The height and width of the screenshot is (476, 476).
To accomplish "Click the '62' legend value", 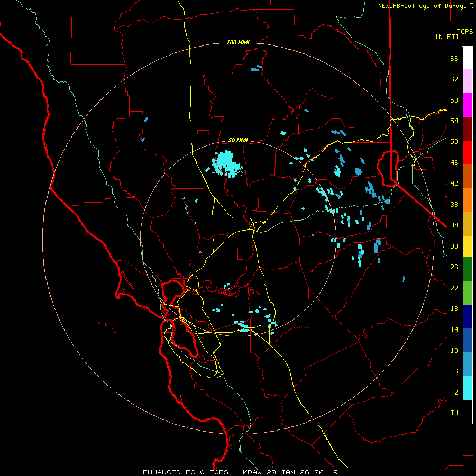I will click(454, 79).
